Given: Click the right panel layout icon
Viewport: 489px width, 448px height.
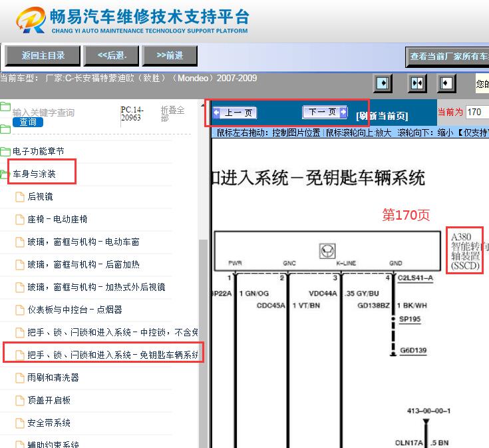Looking at the screenshot, I should point(446,83).
